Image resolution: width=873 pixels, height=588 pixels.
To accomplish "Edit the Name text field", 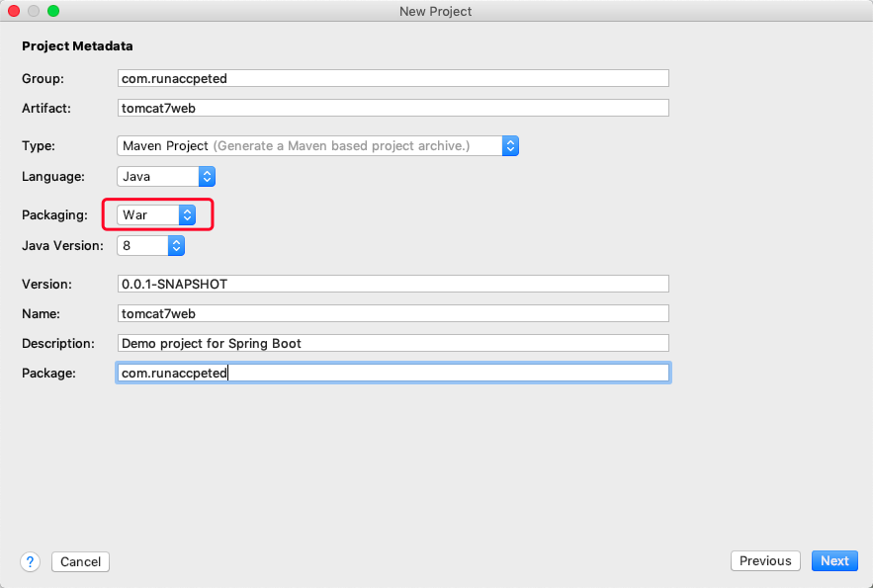I will (393, 313).
